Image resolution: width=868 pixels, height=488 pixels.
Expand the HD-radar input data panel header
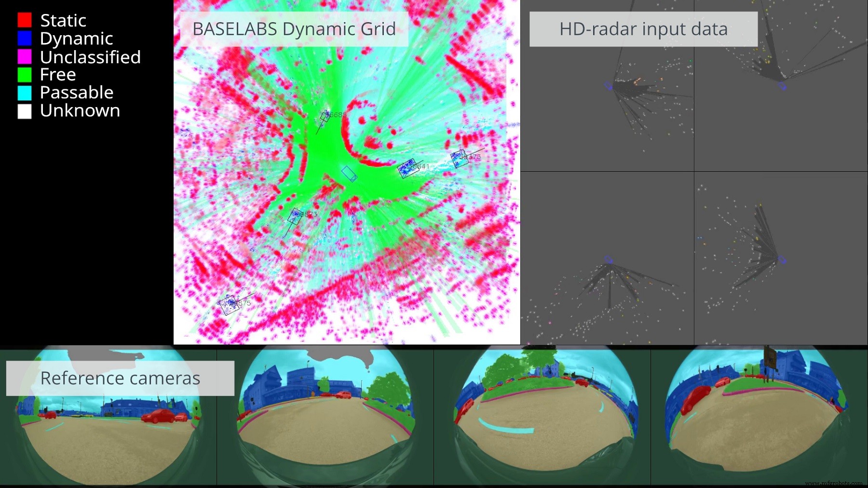(643, 29)
